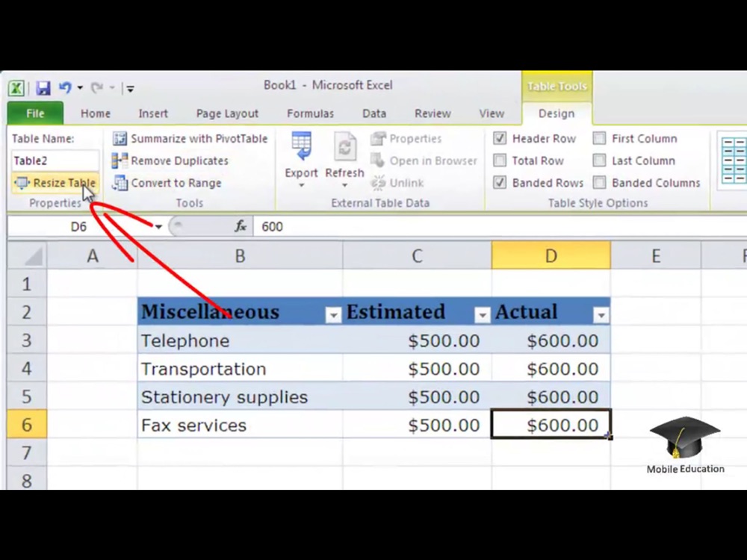Uncheck the Header Row checkbox
Viewport: 747px width, 560px height.
[500, 139]
